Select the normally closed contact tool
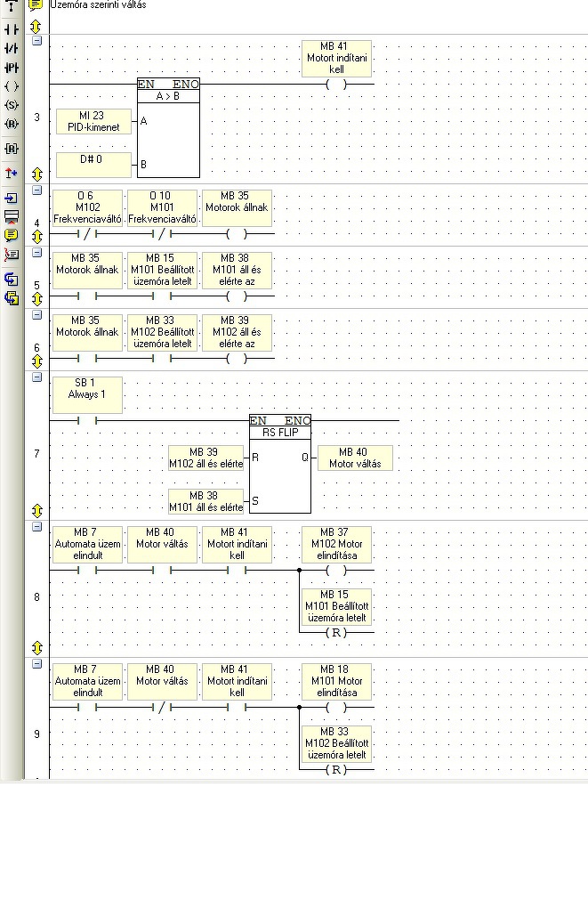The height and width of the screenshot is (916, 588). click(11, 48)
